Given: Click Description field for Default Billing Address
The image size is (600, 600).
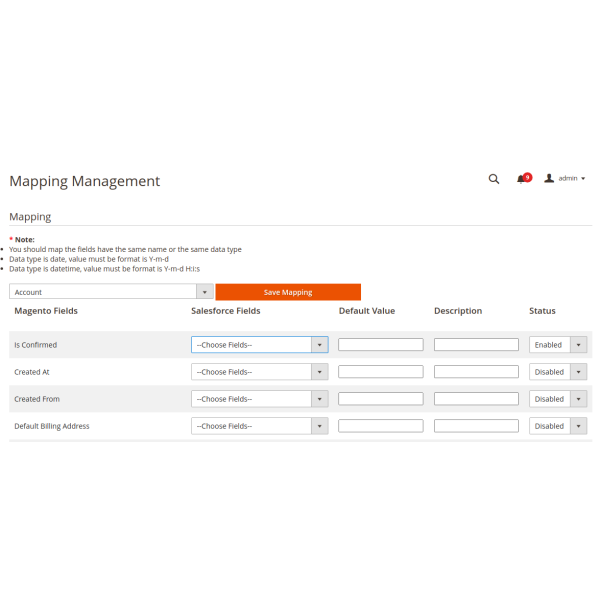Looking at the screenshot, I should tap(476, 426).
